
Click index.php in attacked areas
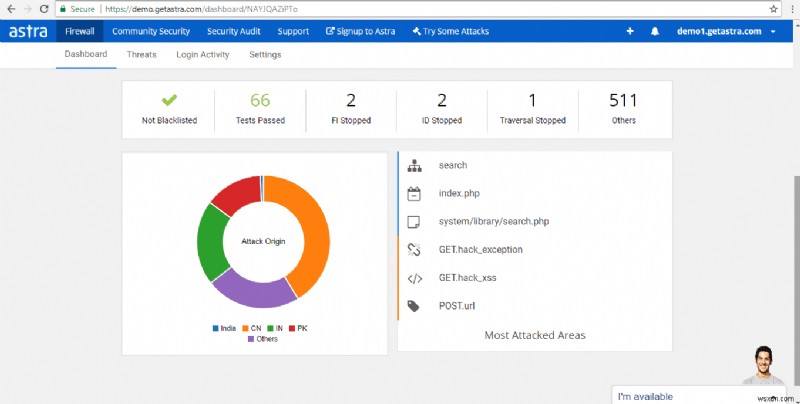tap(459, 193)
